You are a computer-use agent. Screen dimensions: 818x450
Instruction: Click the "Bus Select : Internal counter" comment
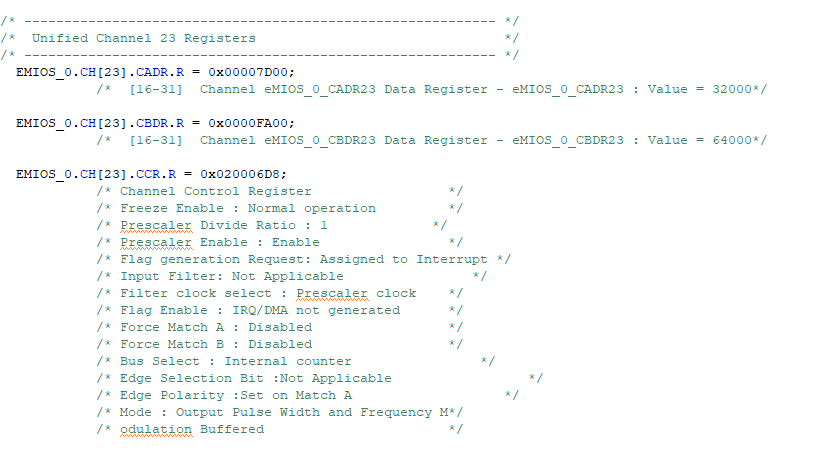click(x=235, y=361)
